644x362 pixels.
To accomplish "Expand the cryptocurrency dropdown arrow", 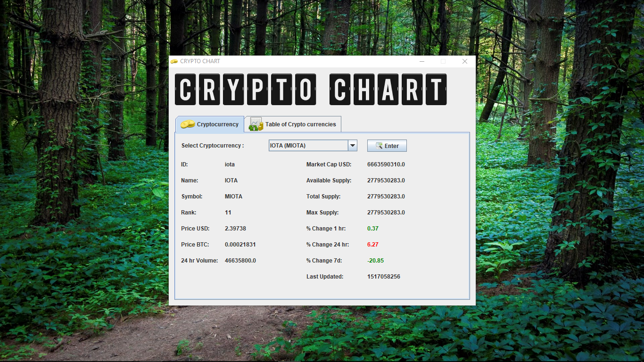I will tap(352, 146).
